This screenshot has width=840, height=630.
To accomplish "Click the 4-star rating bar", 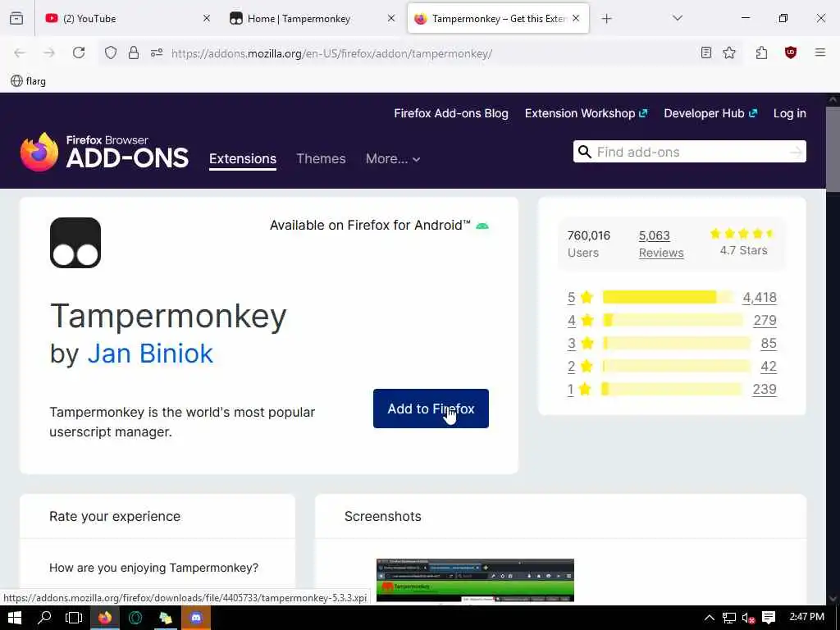I will [673, 320].
